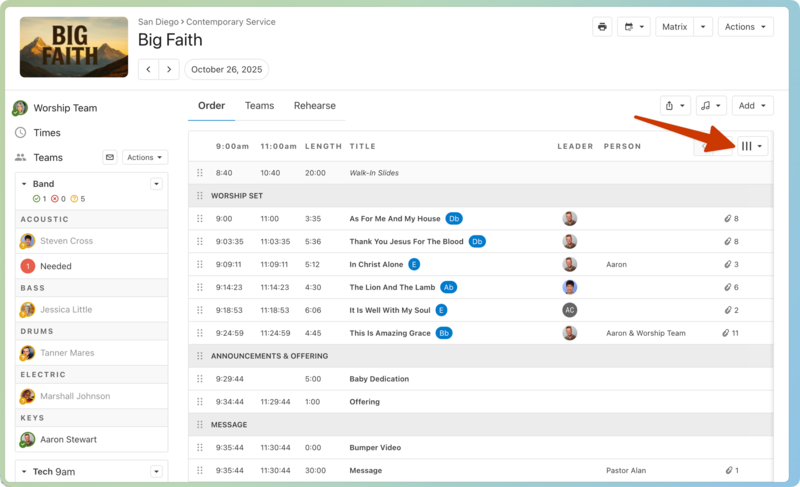Switch to the Rehearse tab
800x487 pixels.
pyautogui.click(x=314, y=106)
